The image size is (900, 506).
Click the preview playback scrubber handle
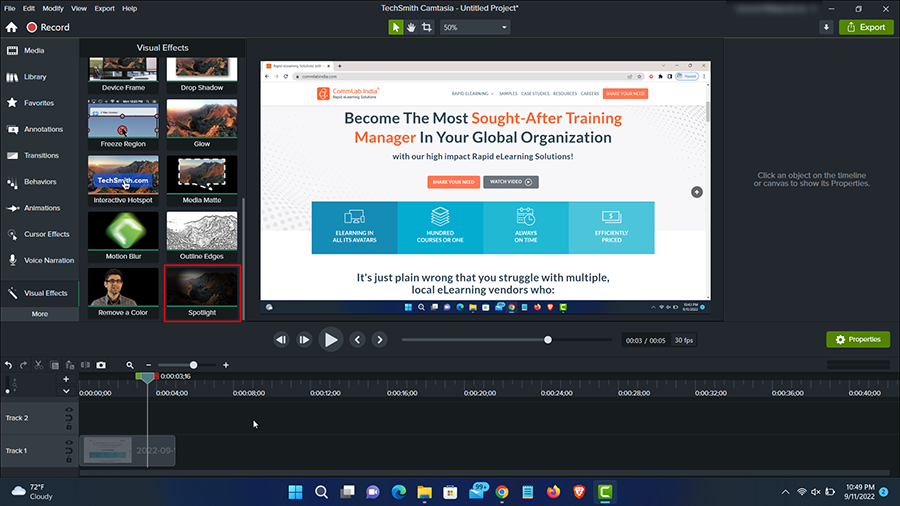[x=548, y=340]
